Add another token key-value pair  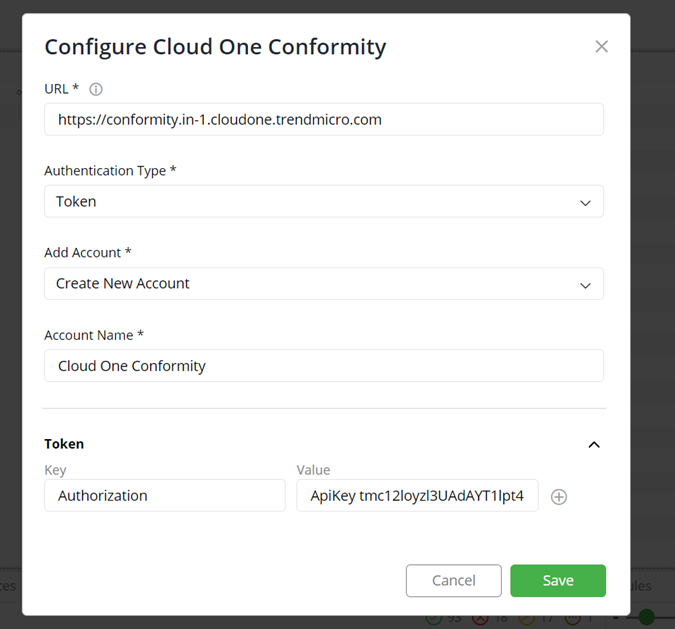559,496
